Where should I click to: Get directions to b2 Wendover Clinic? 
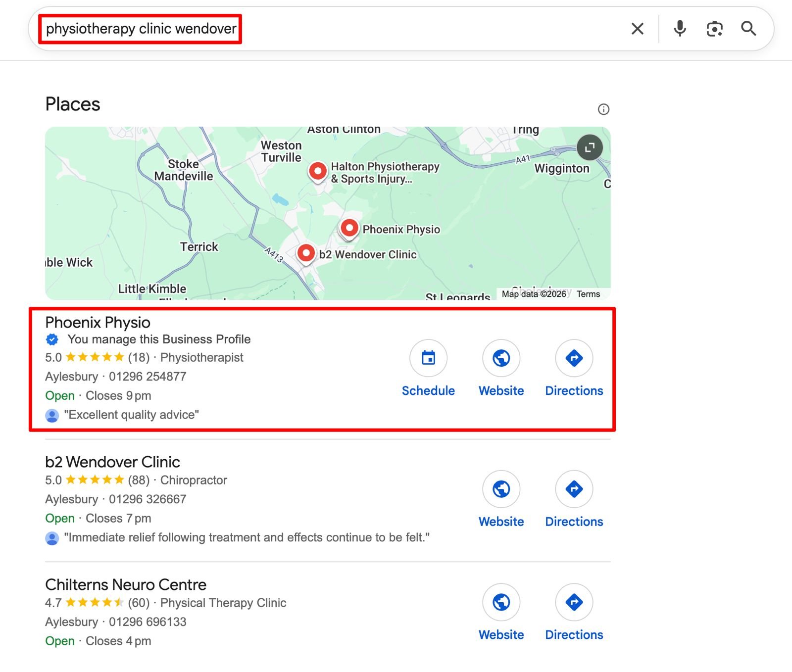click(574, 489)
